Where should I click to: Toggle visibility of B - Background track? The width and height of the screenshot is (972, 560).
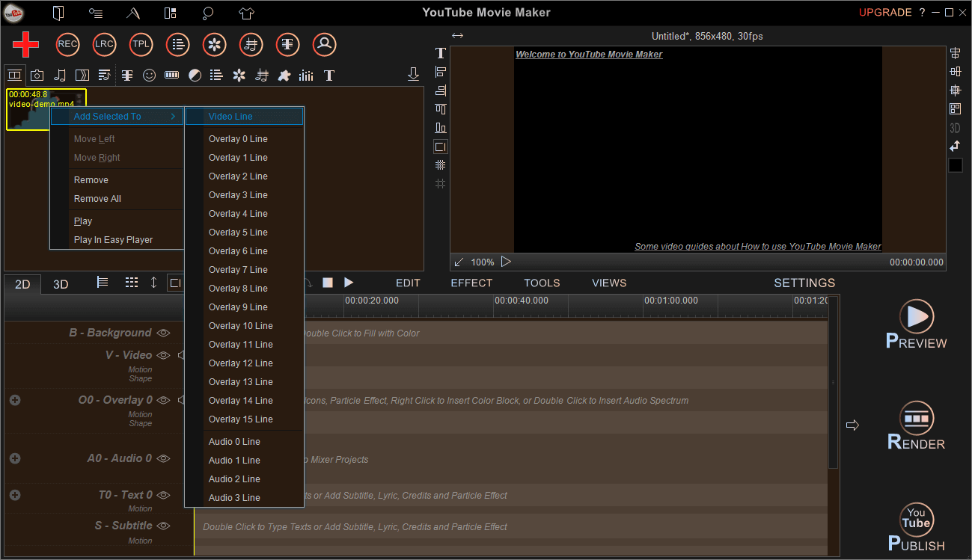tap(163, 333)
